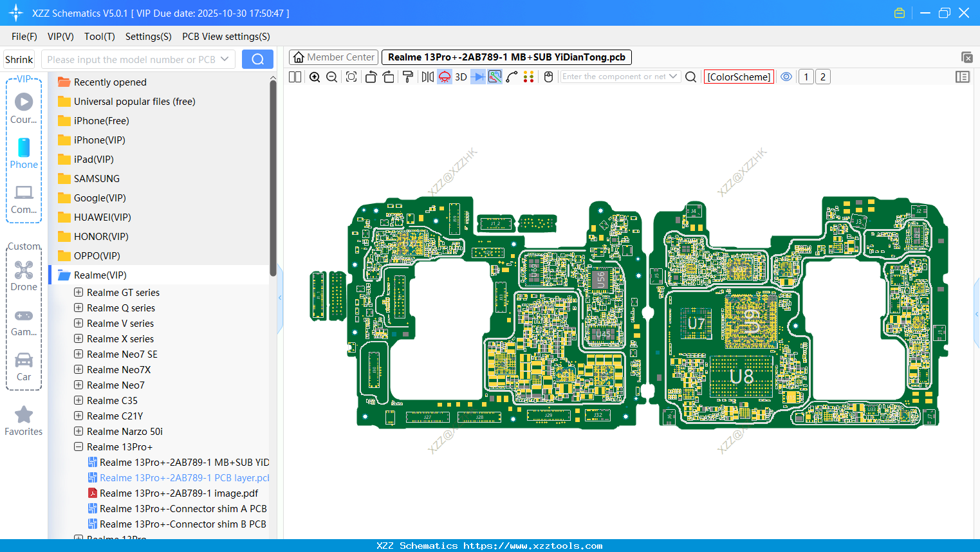980x552 pixels.
Task: Select the curve trace tool
Action: [512, 77]
